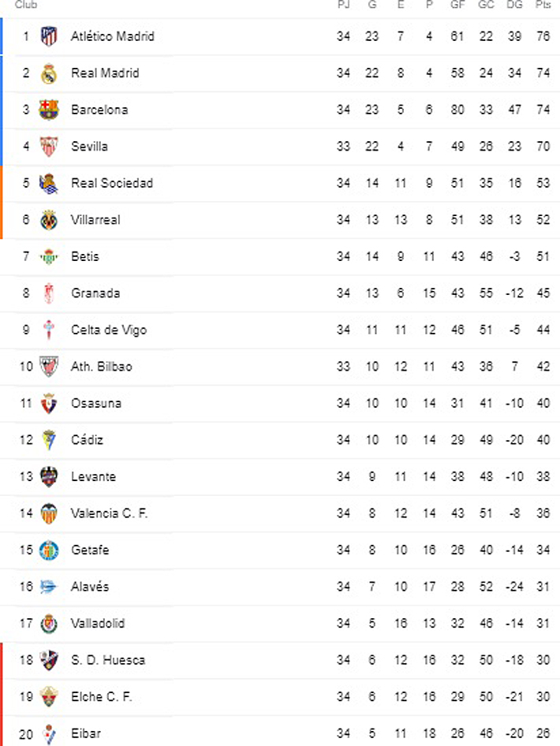Click the Real Madrid crest icon
560x746 pixels.
pos(49,73)
